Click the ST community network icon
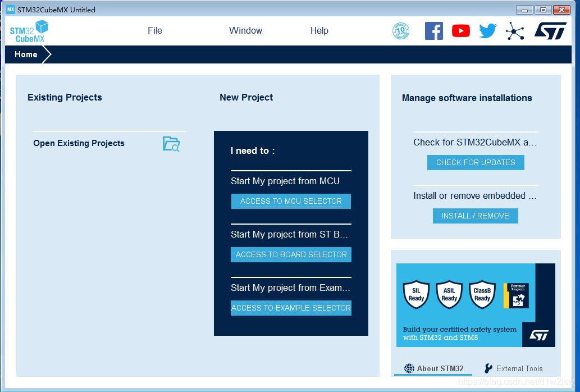 [515, 31]
